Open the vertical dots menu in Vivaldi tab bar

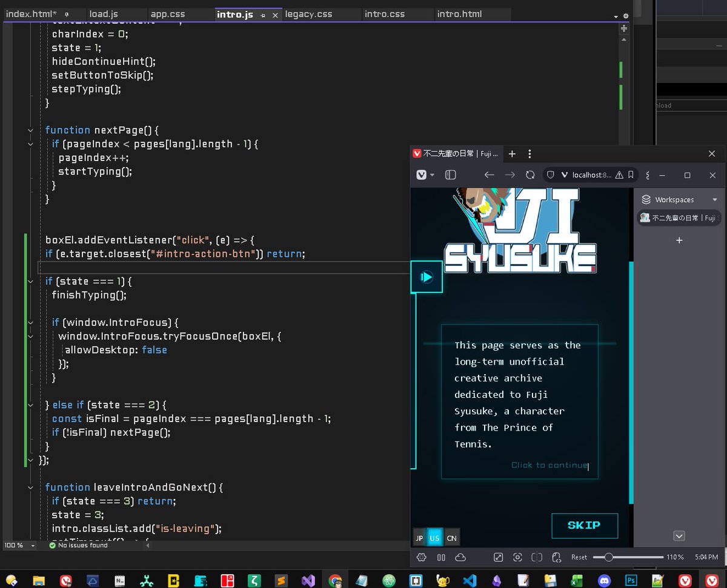(529, 154)
